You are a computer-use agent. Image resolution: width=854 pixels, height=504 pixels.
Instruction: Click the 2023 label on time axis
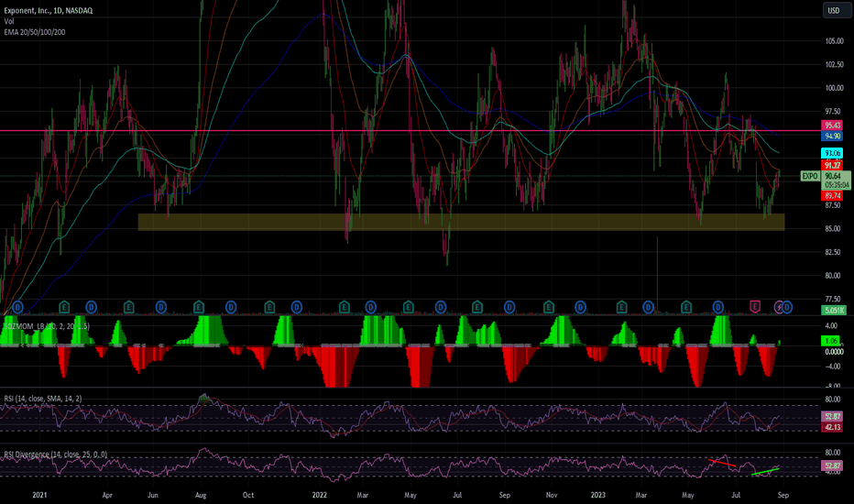point(598,495)
